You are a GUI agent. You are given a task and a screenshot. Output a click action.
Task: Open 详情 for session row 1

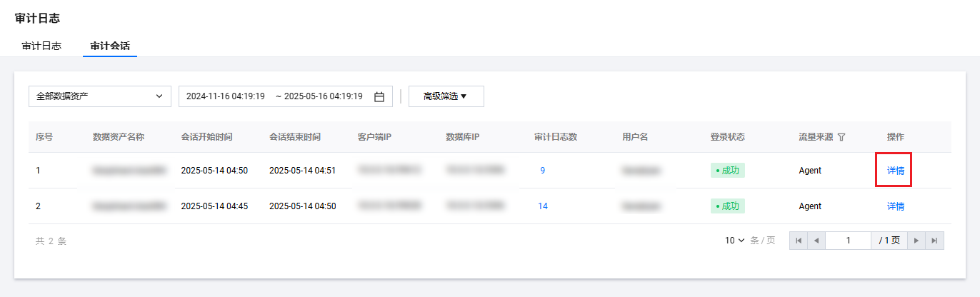[x=896, y=171]
